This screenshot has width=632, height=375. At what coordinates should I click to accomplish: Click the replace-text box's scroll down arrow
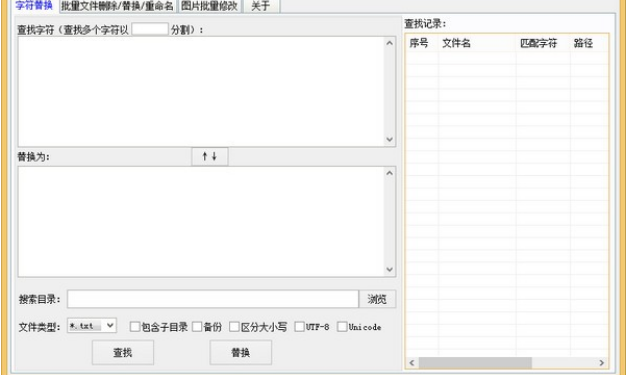[x=389, y=269]
